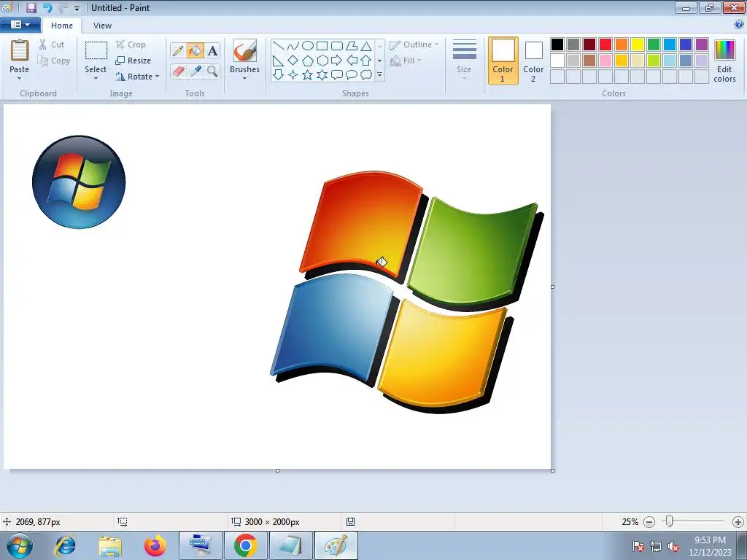Pick the yellow color swatch
This screenshot has height=560, width=747.
point(638,44)
